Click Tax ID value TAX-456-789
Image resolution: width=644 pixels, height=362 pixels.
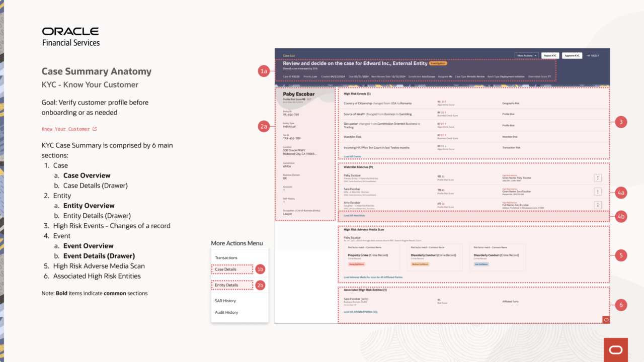(293, 138)
